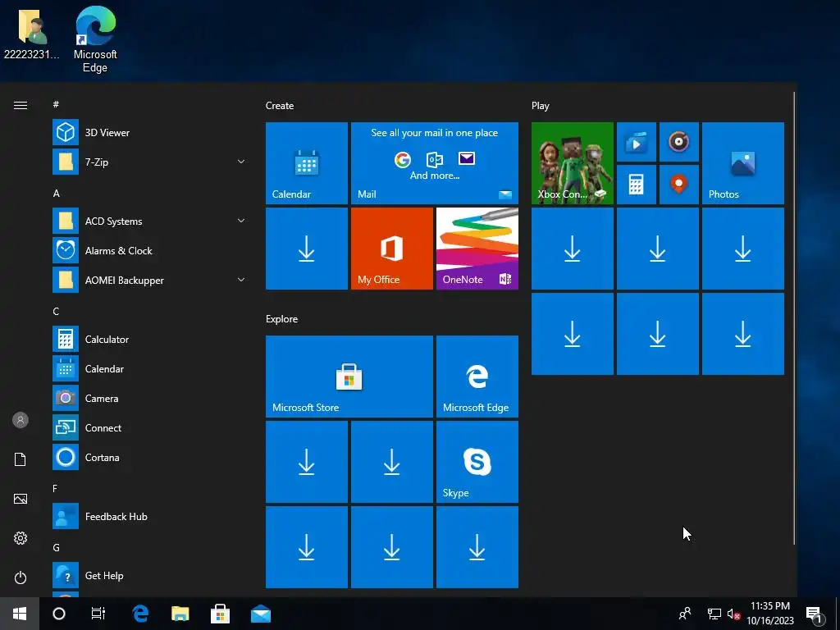Open the 3D Viewer app
This screenshot has width=840, height=630.
coord(150,132)
